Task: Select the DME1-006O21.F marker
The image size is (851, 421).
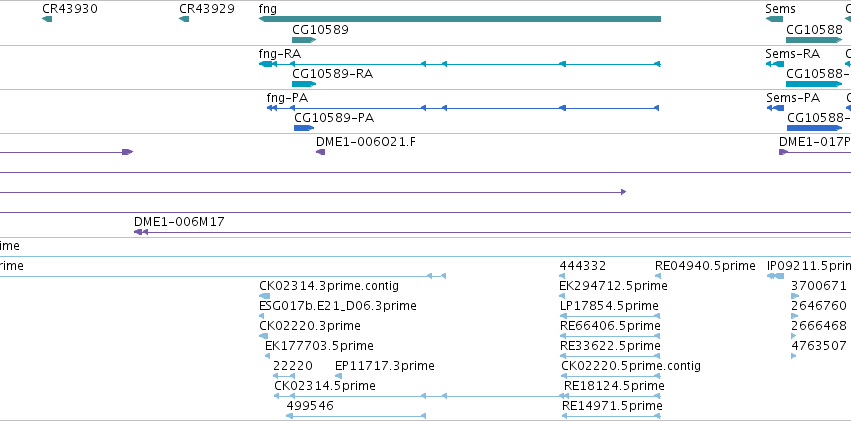Action: 320,152
